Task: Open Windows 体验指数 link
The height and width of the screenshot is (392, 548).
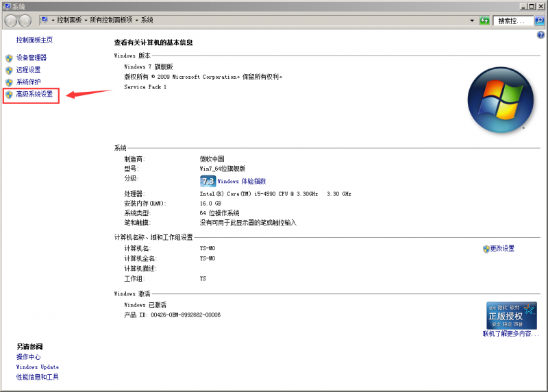Action: (242, 181)
